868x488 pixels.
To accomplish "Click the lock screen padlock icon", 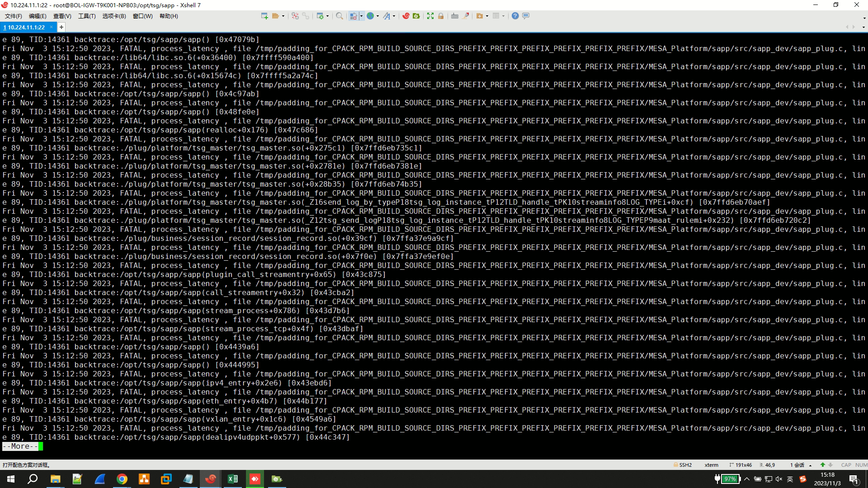I will [x=441, y=16].
